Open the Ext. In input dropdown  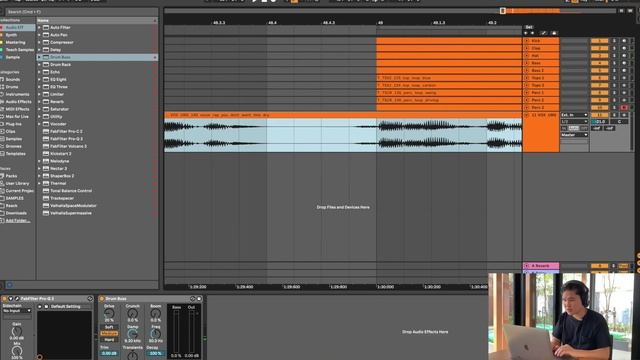[574, 115]
